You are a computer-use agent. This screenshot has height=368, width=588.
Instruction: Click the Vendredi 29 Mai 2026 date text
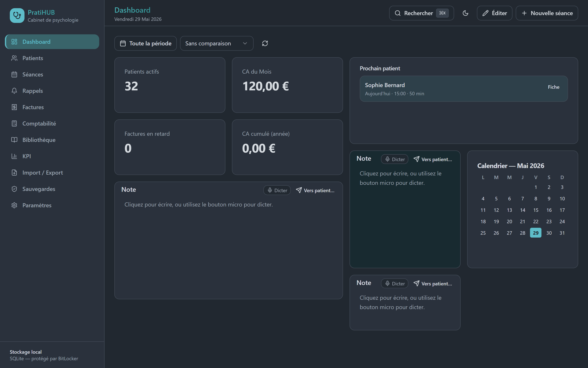[x=138, y=19]
